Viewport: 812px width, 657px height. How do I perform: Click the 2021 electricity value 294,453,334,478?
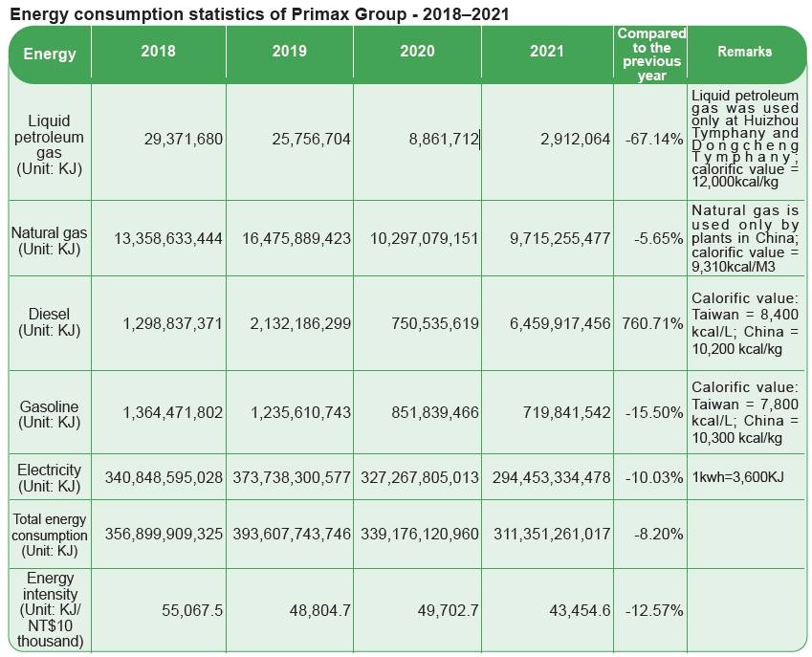[546, 476]
